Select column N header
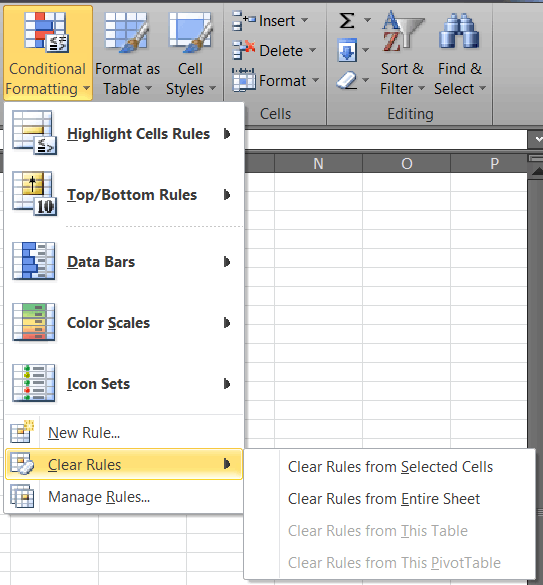 tap(318, 163)
